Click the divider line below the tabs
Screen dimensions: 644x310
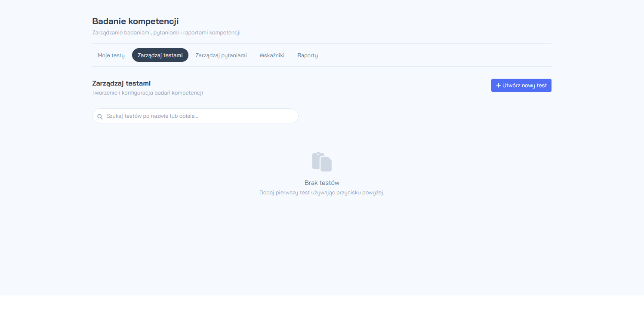(x=322, y=66)
